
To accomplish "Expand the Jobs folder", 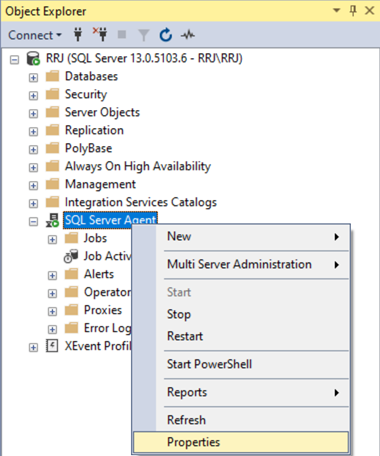I will coord(52,240).
